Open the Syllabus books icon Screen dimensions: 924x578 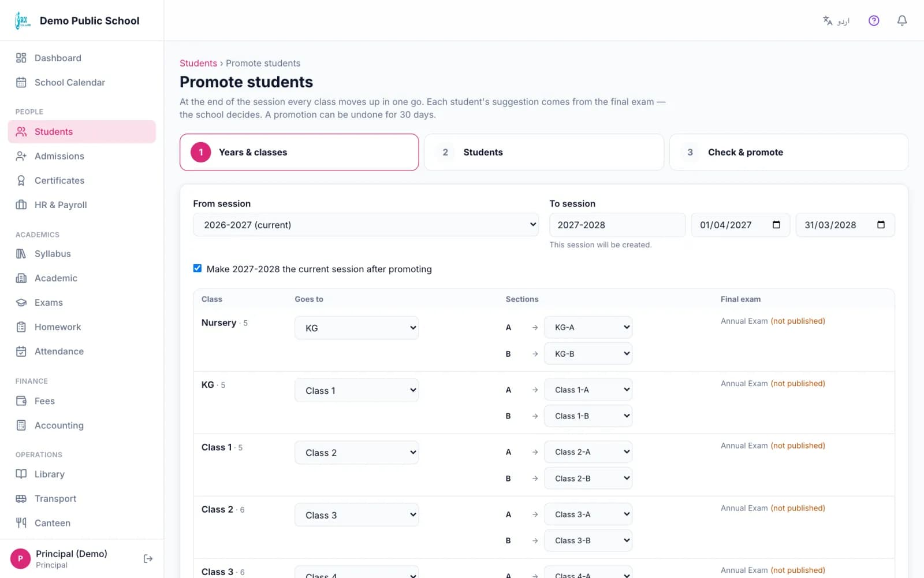(x=21, y=254)
